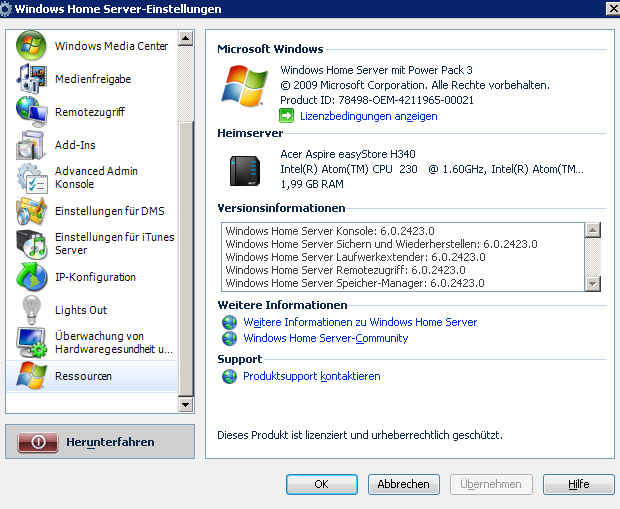Click the hardware monitoring monitor icon
Image resolution: width=620 pixels, height=509 pixels.
coord(31,342)
